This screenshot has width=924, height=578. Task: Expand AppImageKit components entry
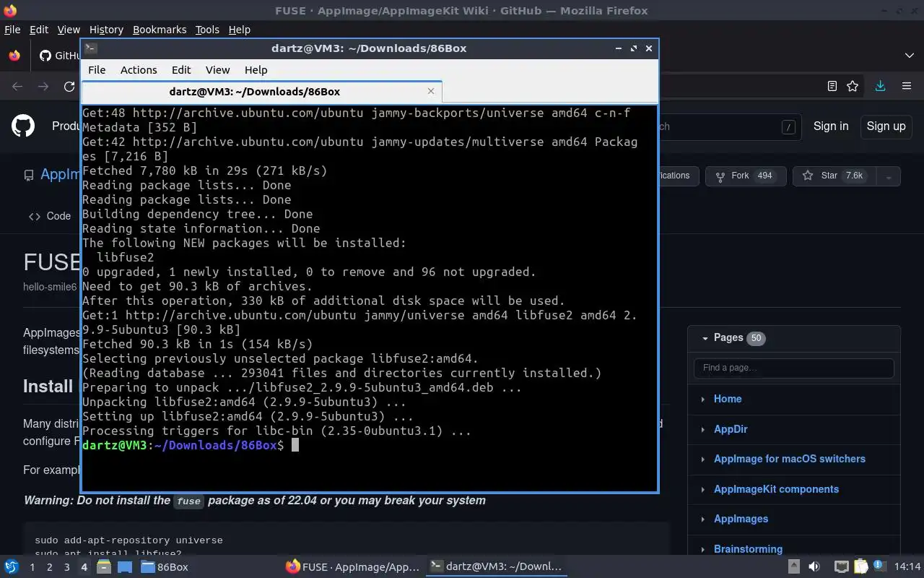pyautogui.click(x=702, y=489)
